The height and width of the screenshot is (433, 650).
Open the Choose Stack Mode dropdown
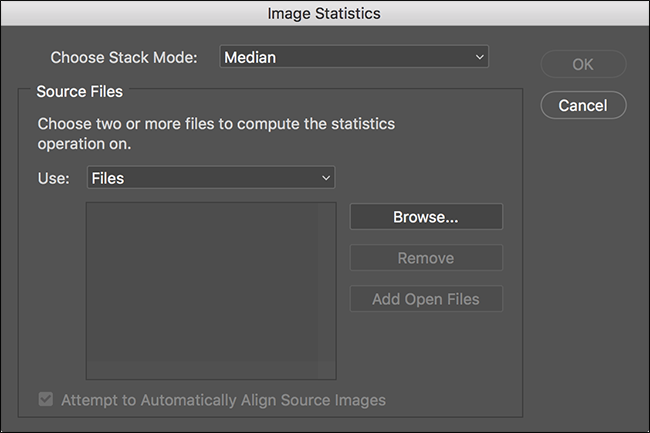(353, 58)
